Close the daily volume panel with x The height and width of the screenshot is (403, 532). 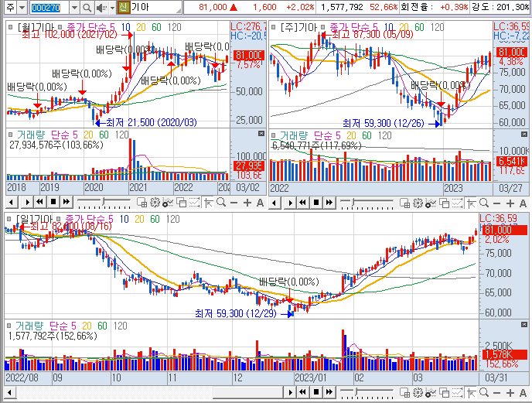pos(524,325)
